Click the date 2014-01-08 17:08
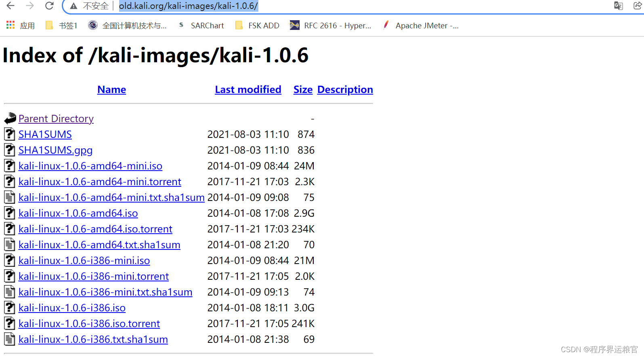Viewport: 644px width, 357px height. click(x=248, y=213)
